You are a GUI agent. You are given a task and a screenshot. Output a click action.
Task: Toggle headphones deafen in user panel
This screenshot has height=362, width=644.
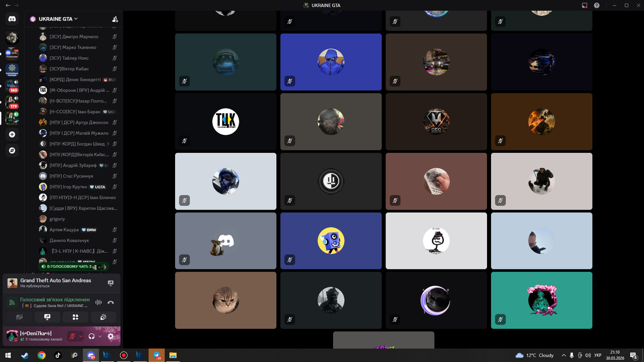pyautogui.click(x=92, y=336)
